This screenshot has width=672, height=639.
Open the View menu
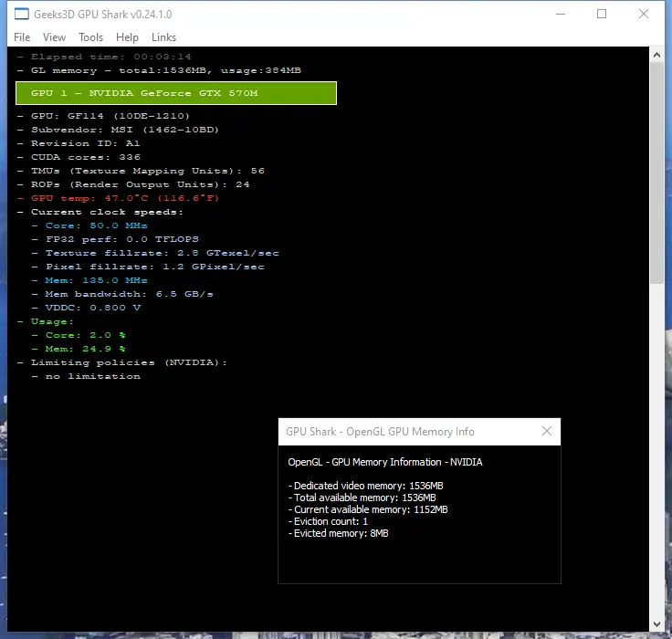click(54, 37)
